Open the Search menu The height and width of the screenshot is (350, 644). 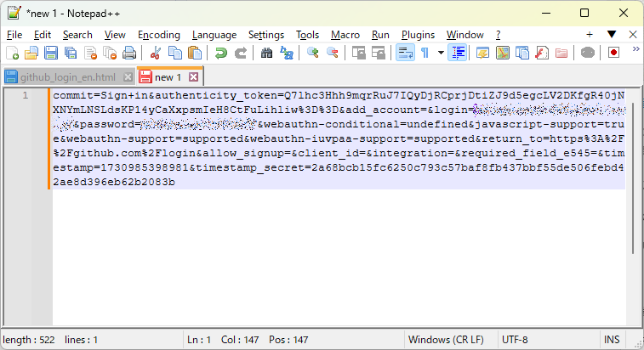(x=77, y=35)
